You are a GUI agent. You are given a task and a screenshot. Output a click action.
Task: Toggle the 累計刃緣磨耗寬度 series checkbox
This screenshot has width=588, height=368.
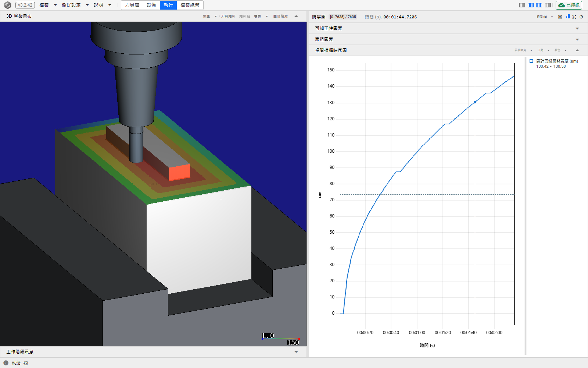pyautogui.click(x=531, y=61)
